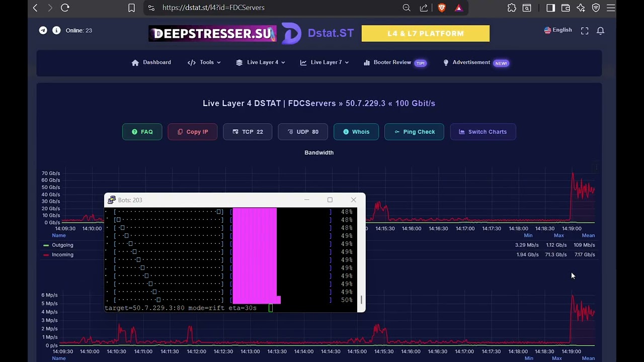The height and width of the screenshot is (362, 644).
Task: Click the share icon in address bar
Action: 424,8
